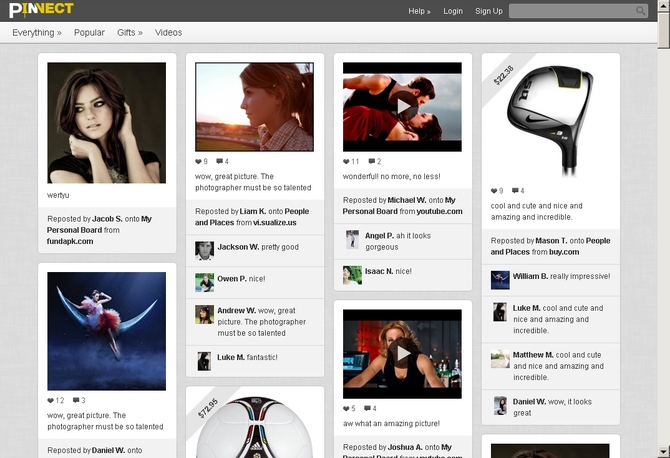Open Jackson W. commenter name
The width and height of the screenshot is (670, 458).
coord(238,247)
